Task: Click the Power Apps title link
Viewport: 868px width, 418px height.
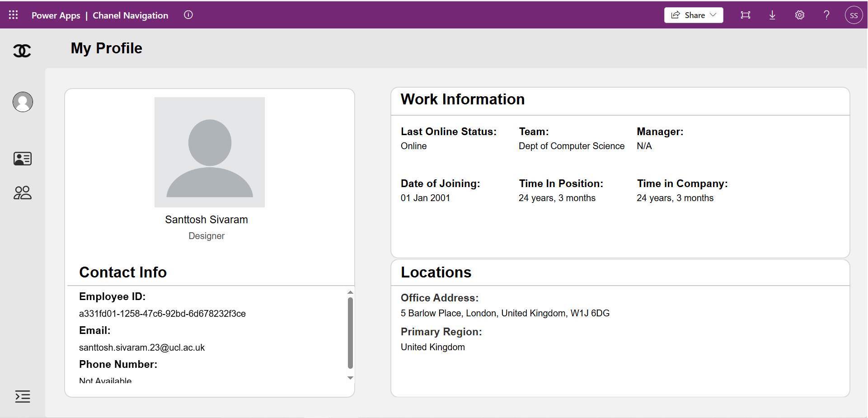Action: tap(56, 15)
